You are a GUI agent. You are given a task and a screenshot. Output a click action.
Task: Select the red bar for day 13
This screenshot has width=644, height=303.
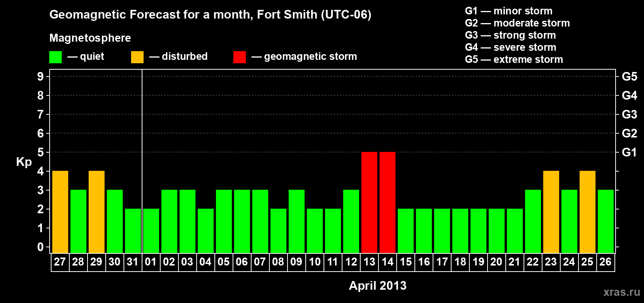pos(369,202)
